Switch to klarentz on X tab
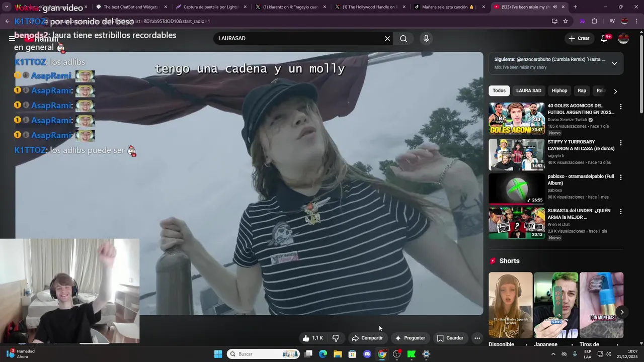The height and width of the screenshot is (362, 644). 291,7
